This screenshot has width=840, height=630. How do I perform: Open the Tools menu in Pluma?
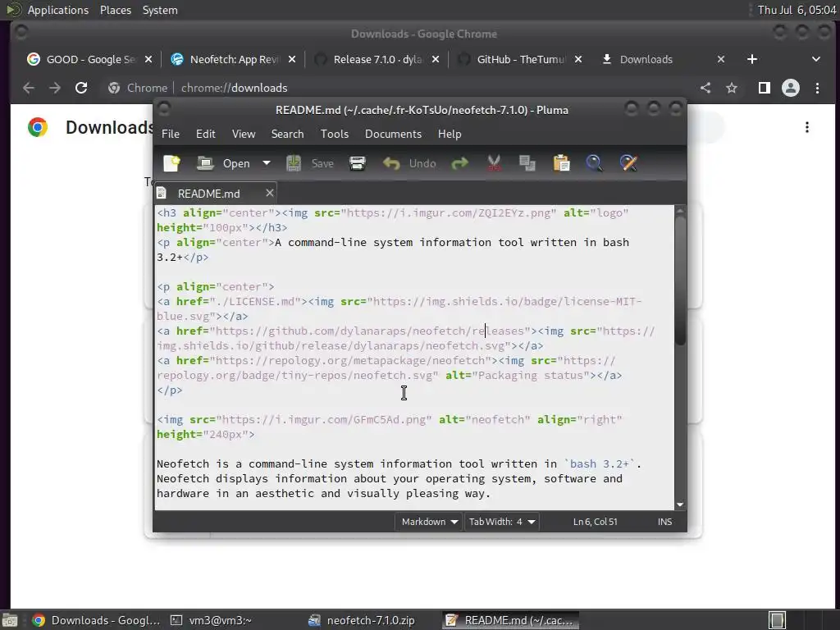335,134
